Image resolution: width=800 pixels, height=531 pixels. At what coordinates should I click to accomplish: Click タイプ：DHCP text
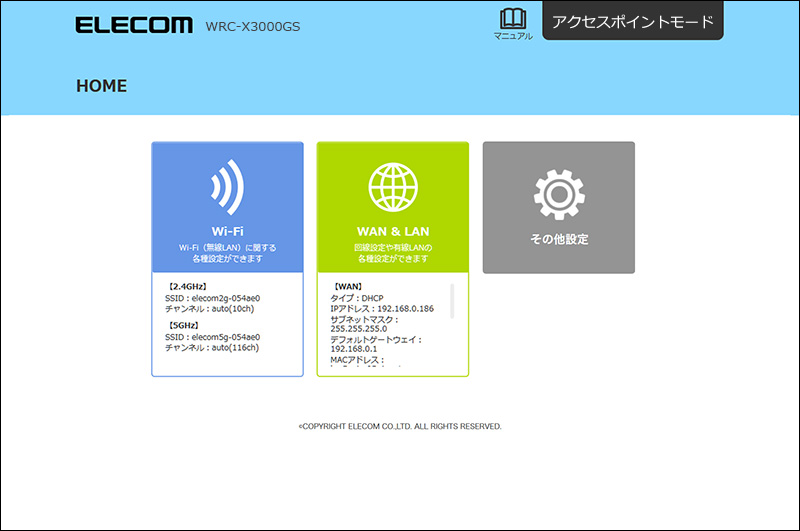pos(357,298)
